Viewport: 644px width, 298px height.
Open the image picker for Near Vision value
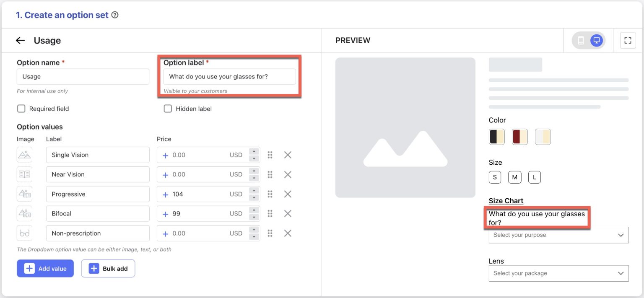[24, 174]
